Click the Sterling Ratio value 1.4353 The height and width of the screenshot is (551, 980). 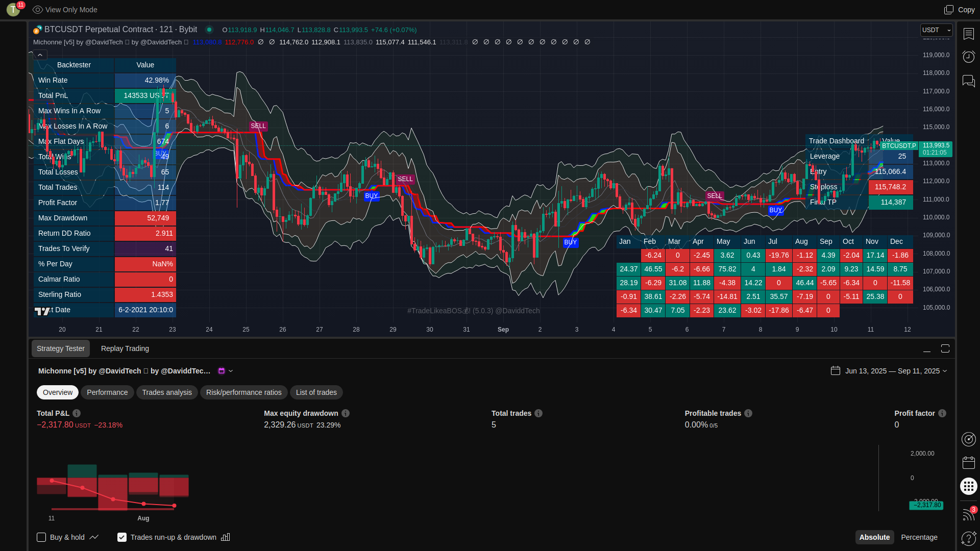[145, 294]
